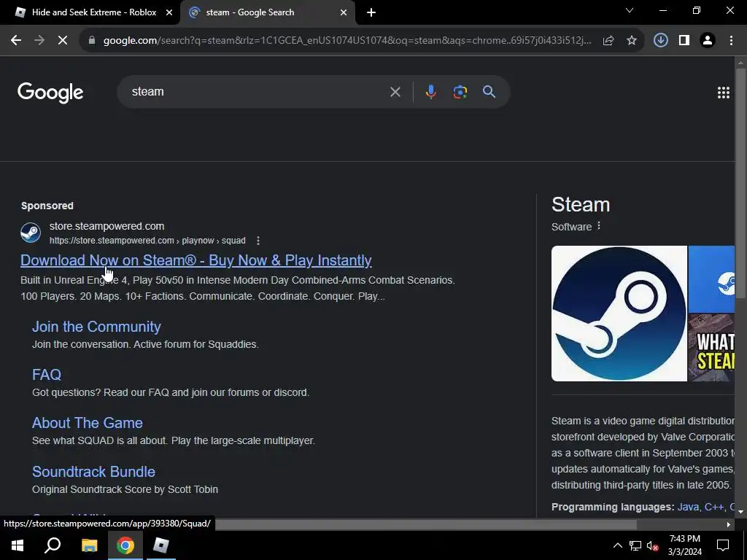
Task: Clear the search query
Action: (395, 92)
